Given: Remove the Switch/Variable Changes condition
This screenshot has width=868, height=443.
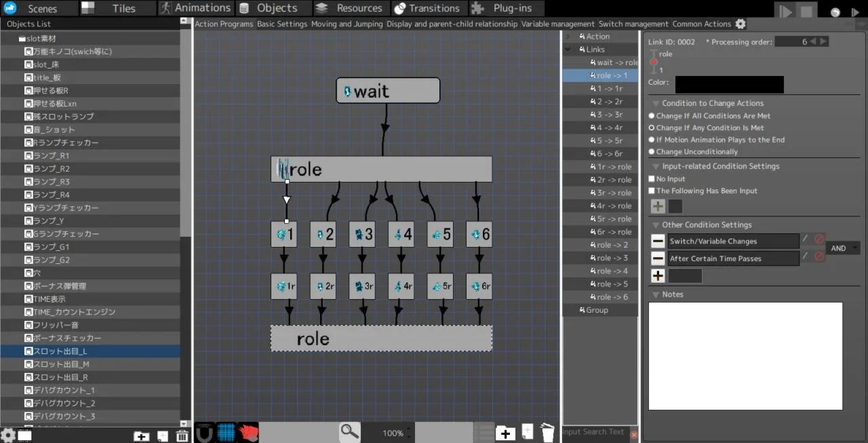Looking at the screenshot, I should coord(657,241).
